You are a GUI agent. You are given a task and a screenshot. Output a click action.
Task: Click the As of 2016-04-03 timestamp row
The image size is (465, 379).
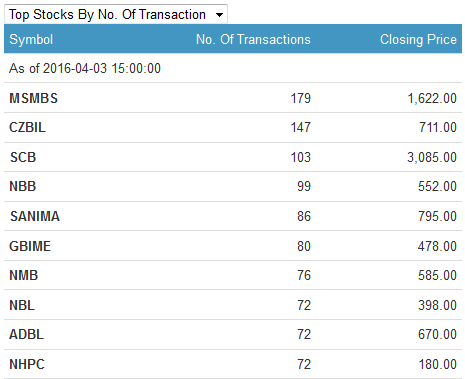[233, 68]
